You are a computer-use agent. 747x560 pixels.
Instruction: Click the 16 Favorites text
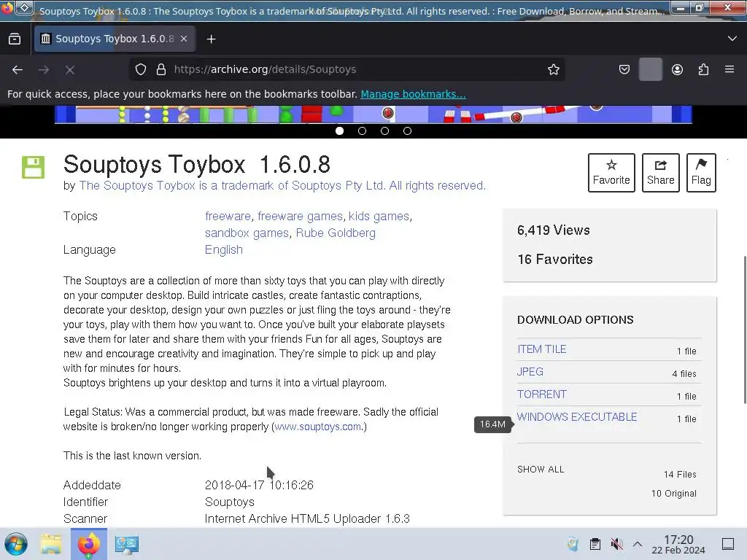coord(555,260)
